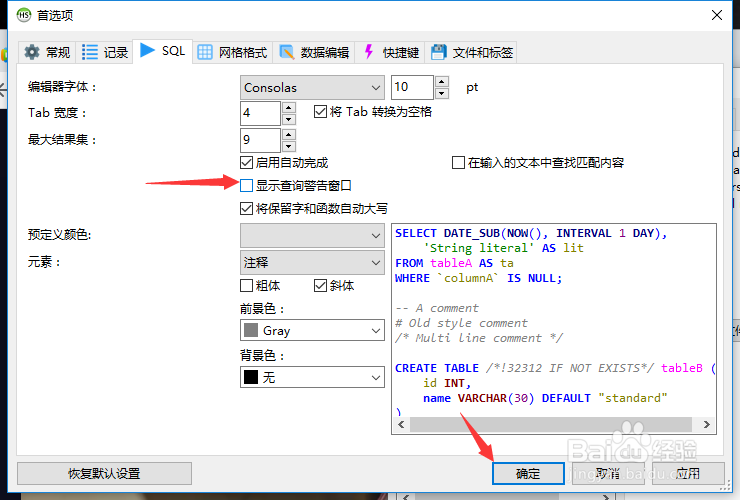Screen dimensions: 740x500
Task: Enable the 粗体 bold checkbox
Action: click(x=246, y=286)
